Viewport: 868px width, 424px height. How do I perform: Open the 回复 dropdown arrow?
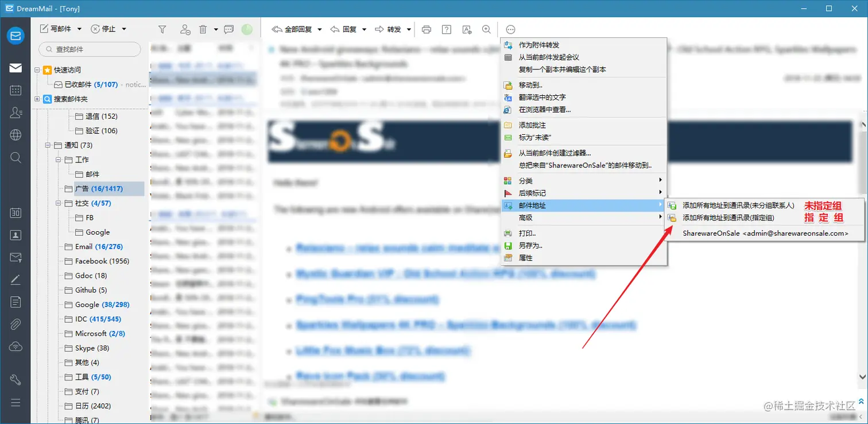pos(364,29)
